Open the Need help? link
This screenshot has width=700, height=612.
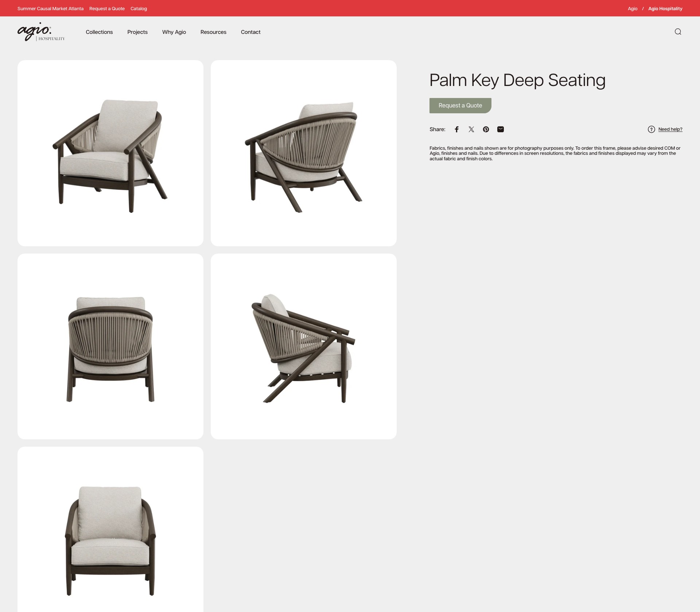point(670,129)
